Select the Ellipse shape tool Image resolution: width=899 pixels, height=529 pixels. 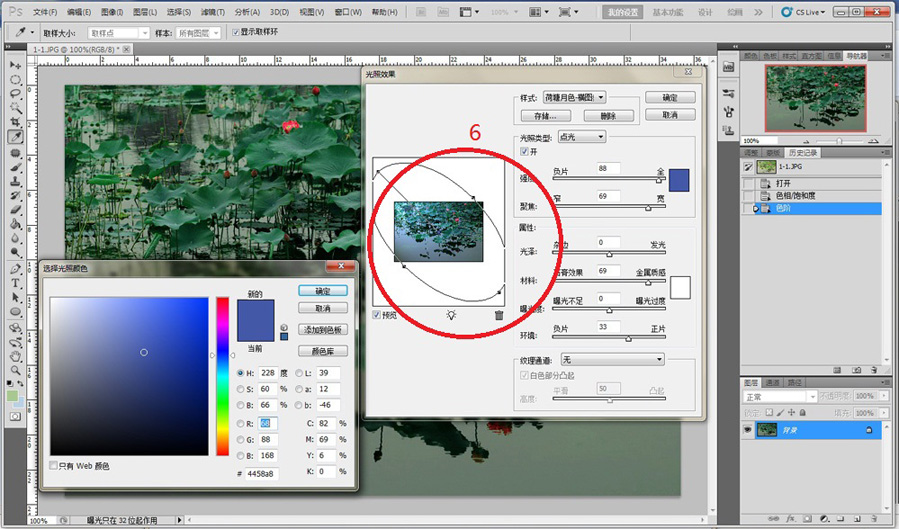15,312
